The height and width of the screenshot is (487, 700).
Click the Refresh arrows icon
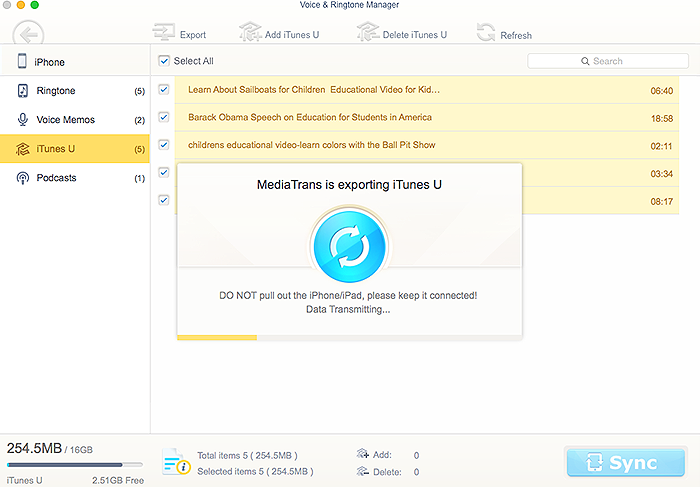pyautogui.click(x=486, y=33)
